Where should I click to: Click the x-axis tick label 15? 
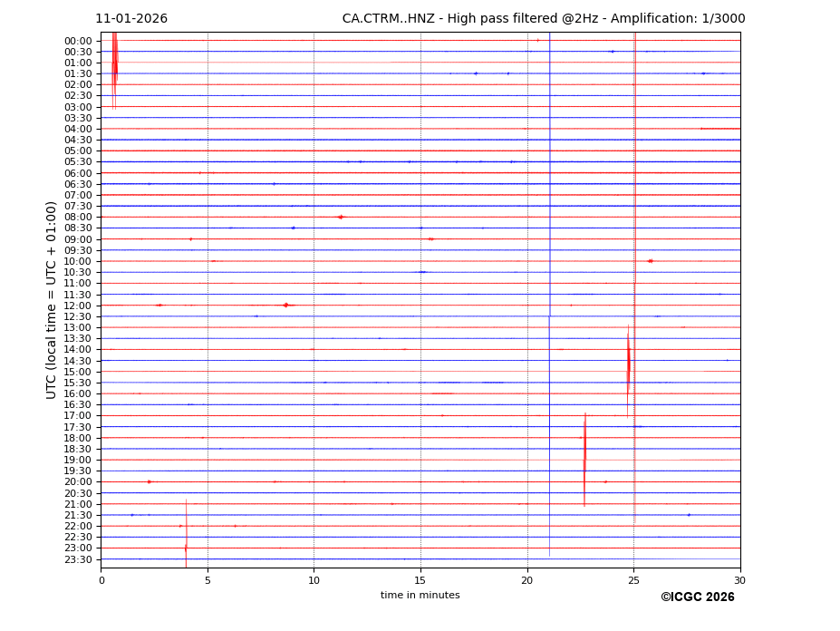pyautogui.click(x=420, y=580)
